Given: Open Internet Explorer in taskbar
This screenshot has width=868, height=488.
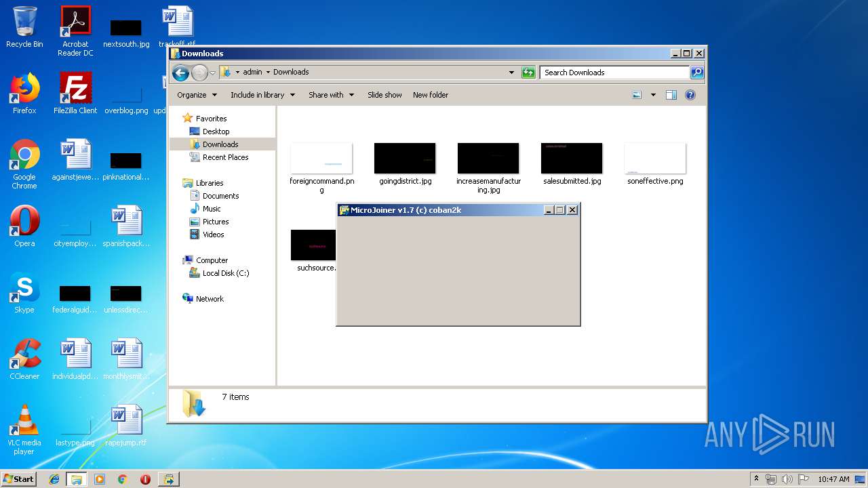Looking at the screenshot, I should (x=54, y=479).
